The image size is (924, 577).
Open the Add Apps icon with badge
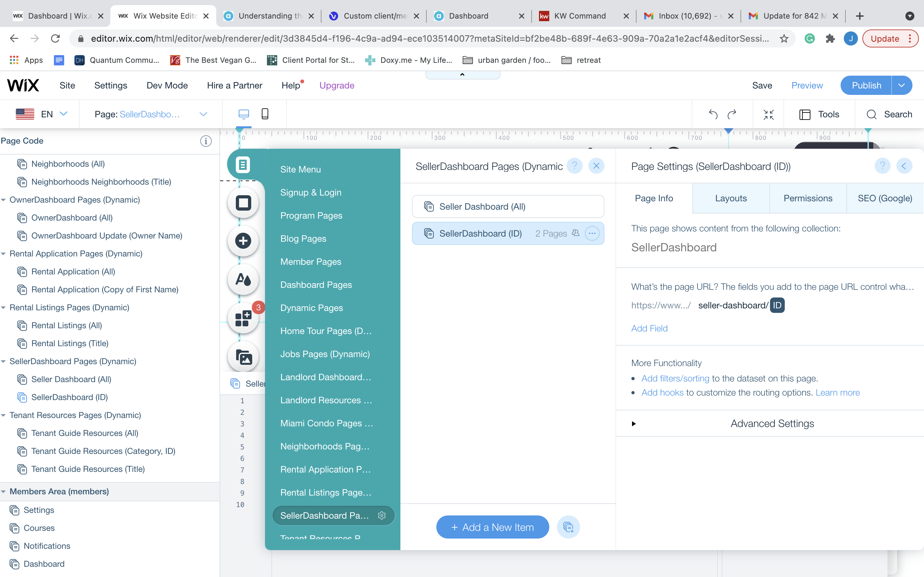(243, 318)
